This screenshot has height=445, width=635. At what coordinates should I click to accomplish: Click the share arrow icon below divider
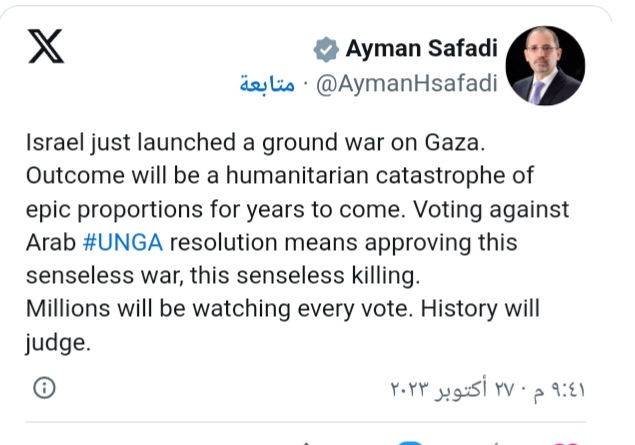307,444
